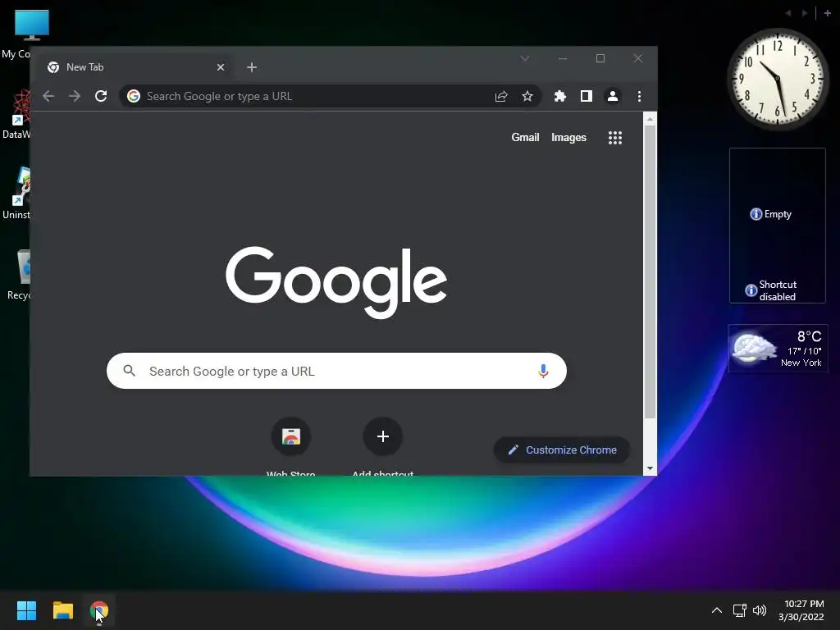Show hidden system tray icons

717,610
